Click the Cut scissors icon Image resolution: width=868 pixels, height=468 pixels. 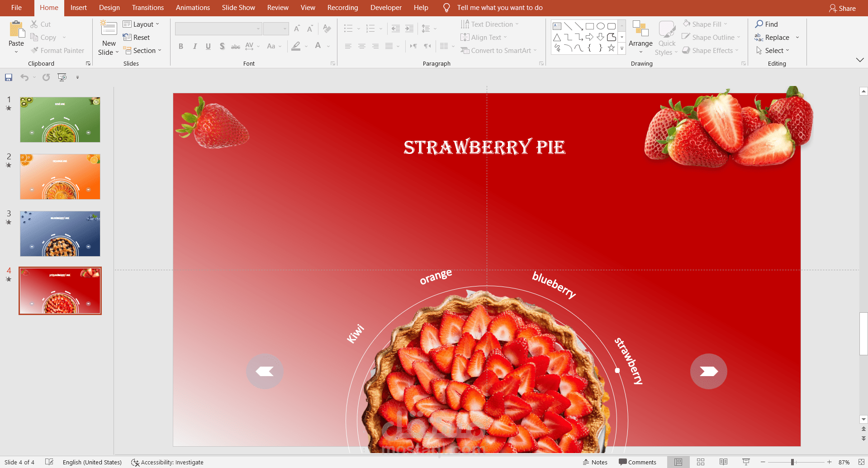click(x=34, y=24)
